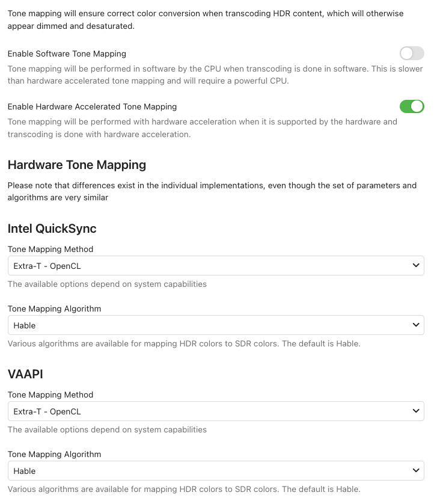Open VAAPI 'Hable' algorithm dropdown
Screen dimensions: 440x504
pyautogui.click(x=216, y=471)
